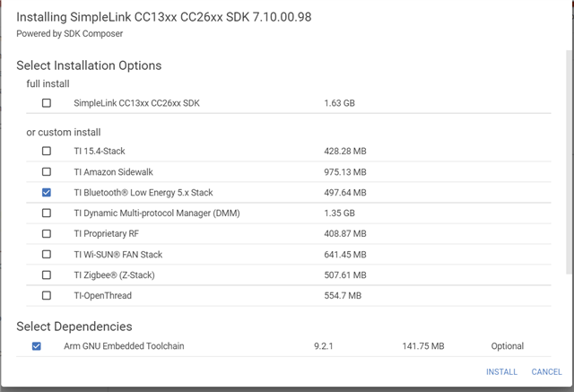Check the full install SimpleLink CC13xx CC26xx SDK box
Screen dimensions: 574x392
[x=47, y=103]
